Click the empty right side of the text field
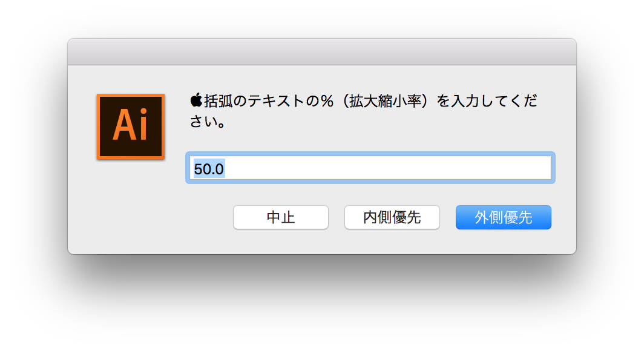This screenshot has height=351, width=644. coord(411,168)
